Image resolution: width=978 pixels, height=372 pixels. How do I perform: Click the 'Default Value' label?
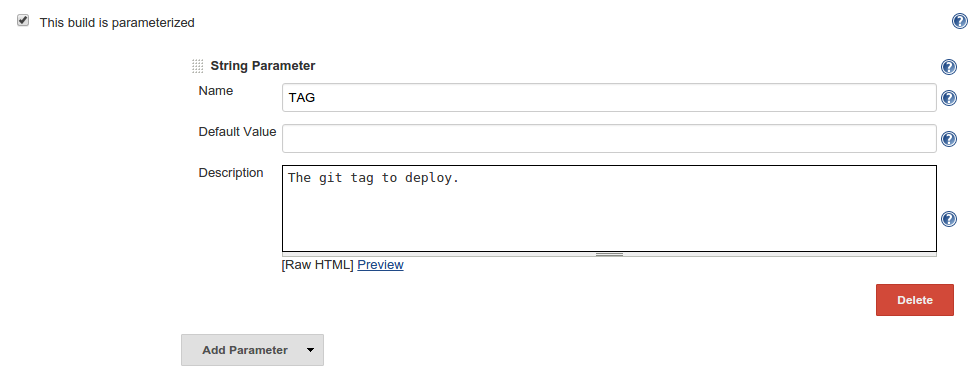pos(237,132)
